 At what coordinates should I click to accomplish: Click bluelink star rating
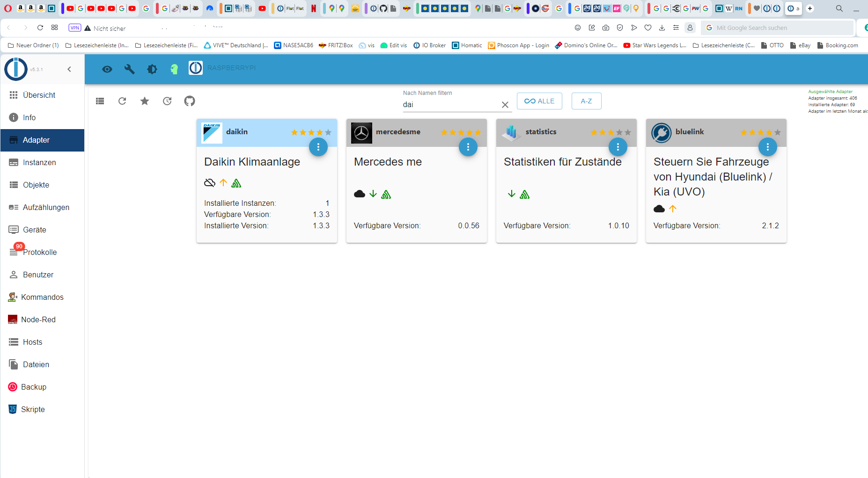[761, 132]
